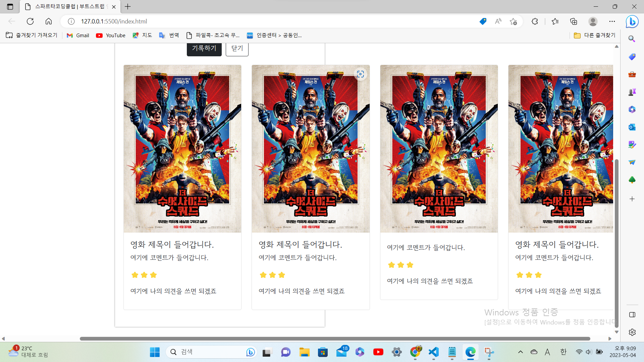Click the third movie poster image
The width and height of the screenshot is (644, 362).
coord(439,149)
